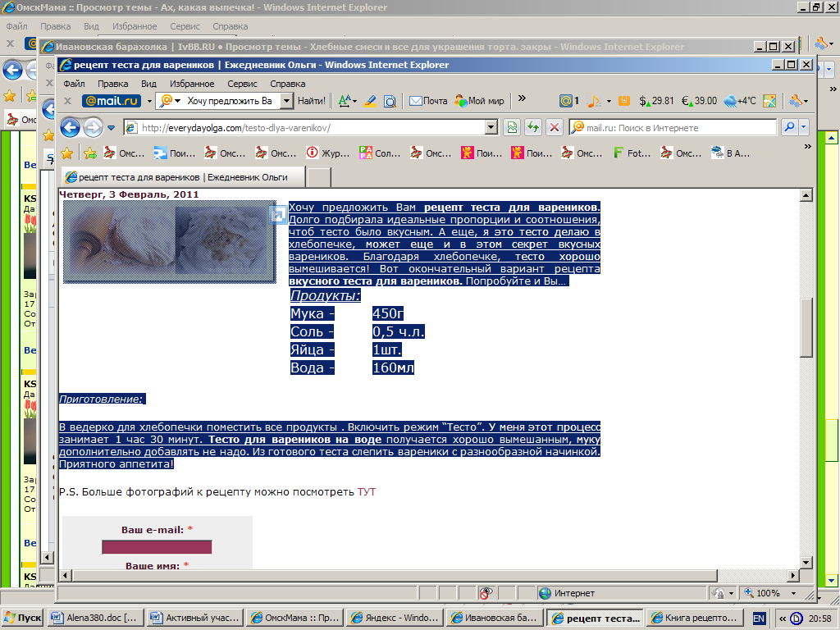Click the orange Odnoklassniki-style toolbar icon
This screenshot has width=840, height=630.
pyautogui.click(x=623, y=101)
